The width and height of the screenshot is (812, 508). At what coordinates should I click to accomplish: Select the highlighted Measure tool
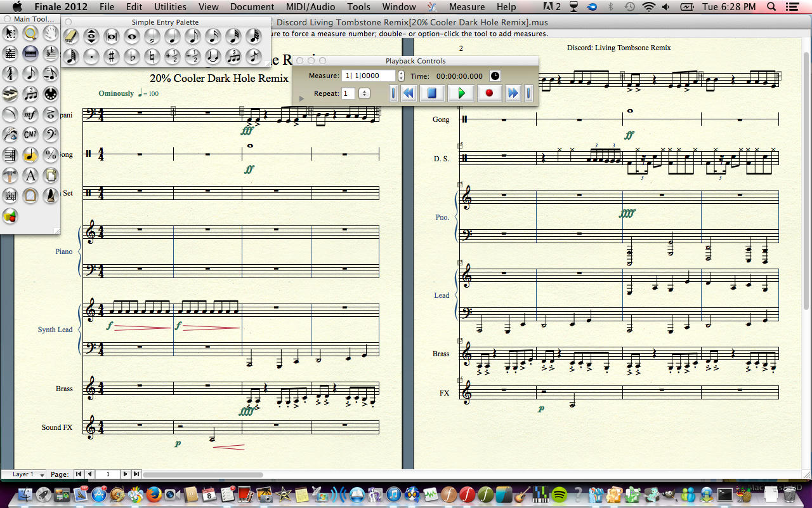(x=30, y=53)
